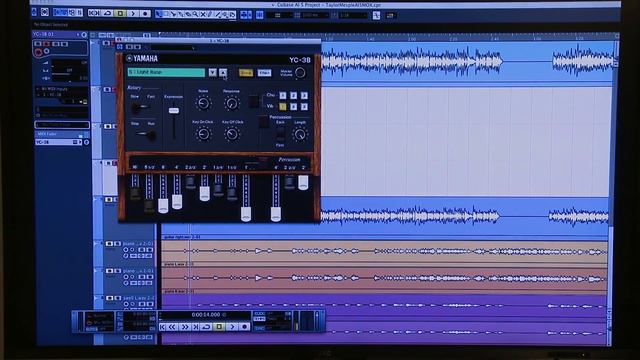Click the record-enable red button in Inspector
This screenshot has height=360, width=640.
point(38,52)
